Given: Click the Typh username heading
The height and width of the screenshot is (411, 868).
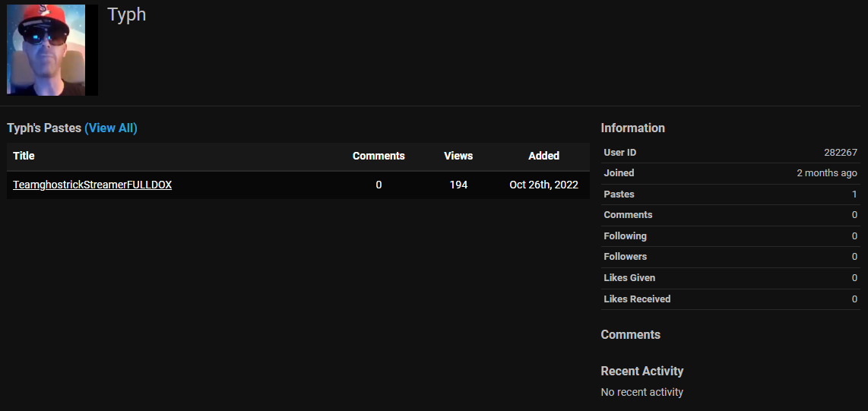Looking at the screenshot, I should point(126,15).
